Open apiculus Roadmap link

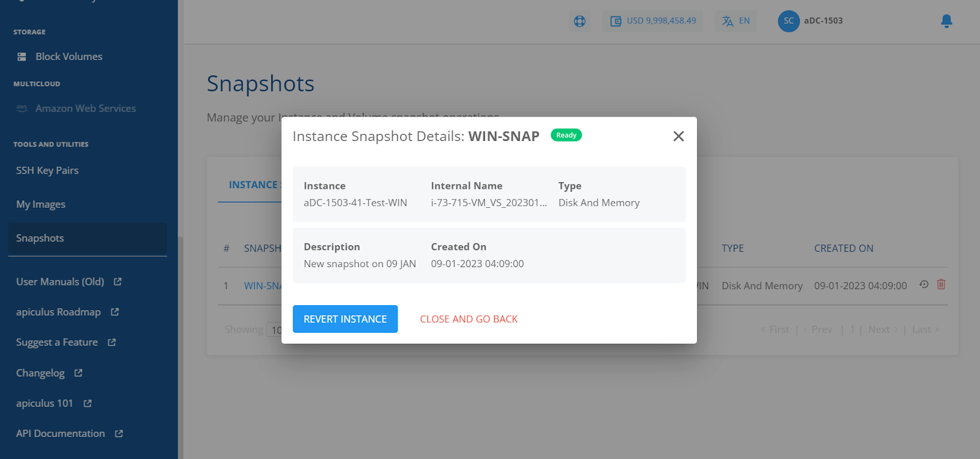[x=58, y=312]
